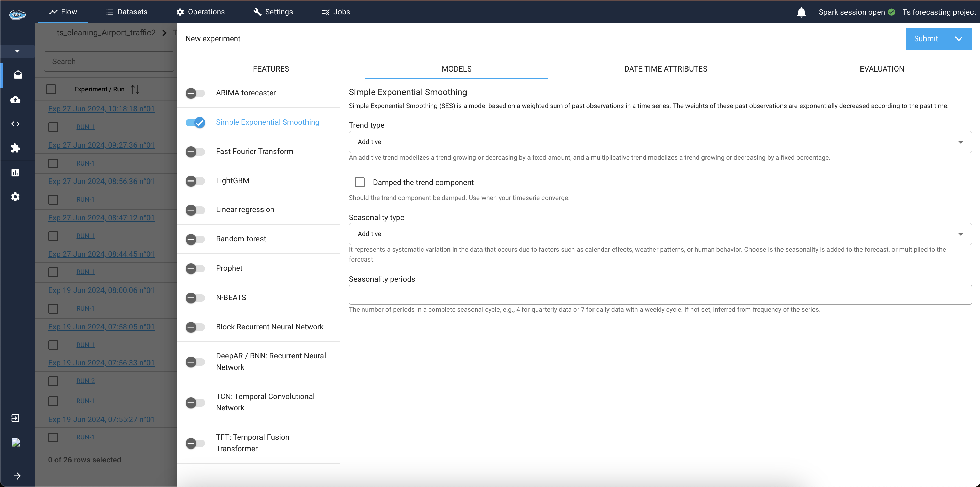Open the puzzle piece plugins icon
This screenshot has height=487, width=980.
coord(16,148)
